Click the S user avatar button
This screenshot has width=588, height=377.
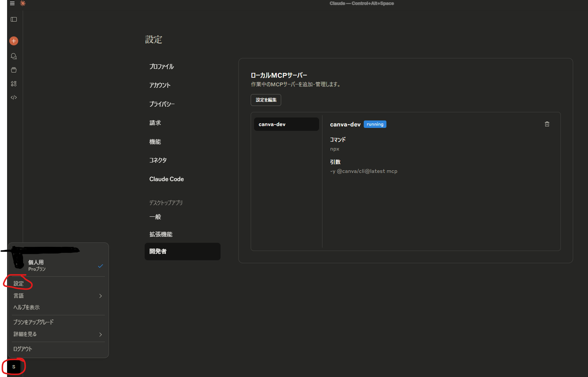(14, 367)
